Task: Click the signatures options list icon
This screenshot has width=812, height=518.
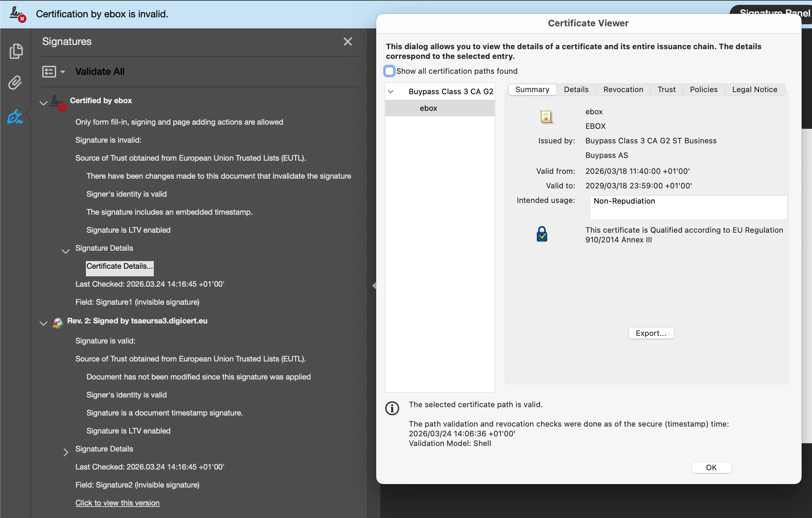Action: [49, 72]
